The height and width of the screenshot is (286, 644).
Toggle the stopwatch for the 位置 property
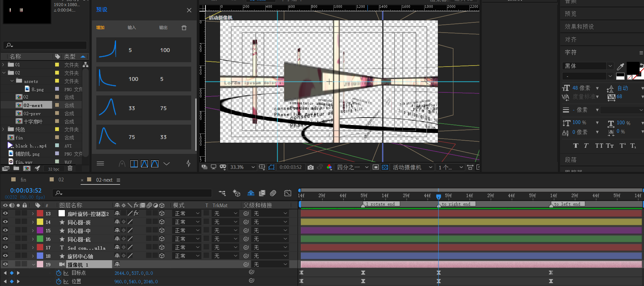coord(59,281)
